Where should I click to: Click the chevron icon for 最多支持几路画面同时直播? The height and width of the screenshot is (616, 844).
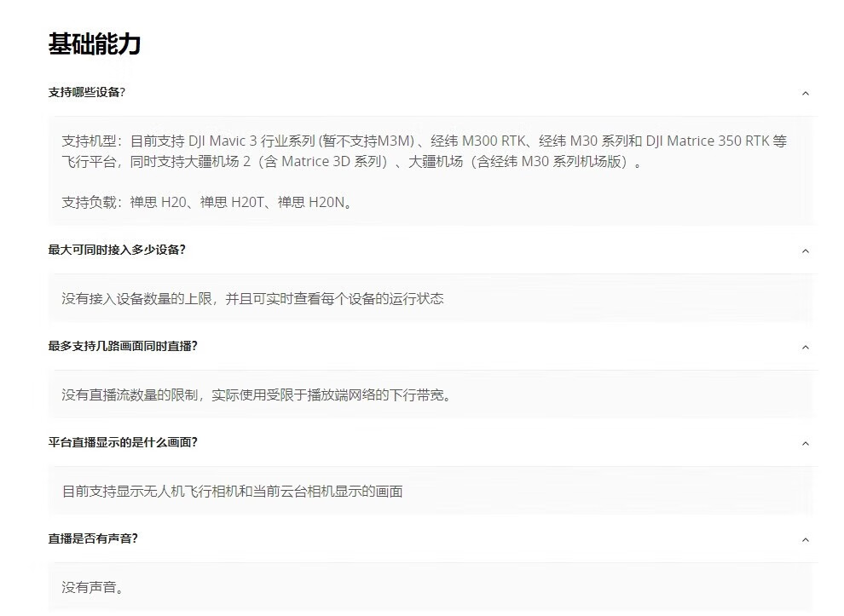point(805,347)
